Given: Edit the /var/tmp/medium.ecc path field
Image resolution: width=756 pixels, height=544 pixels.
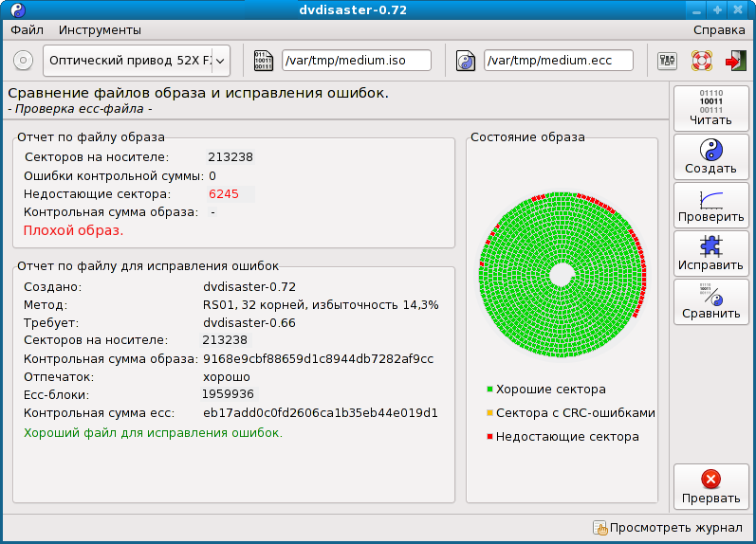Looking at the screenshot, I should coord(559,61).
